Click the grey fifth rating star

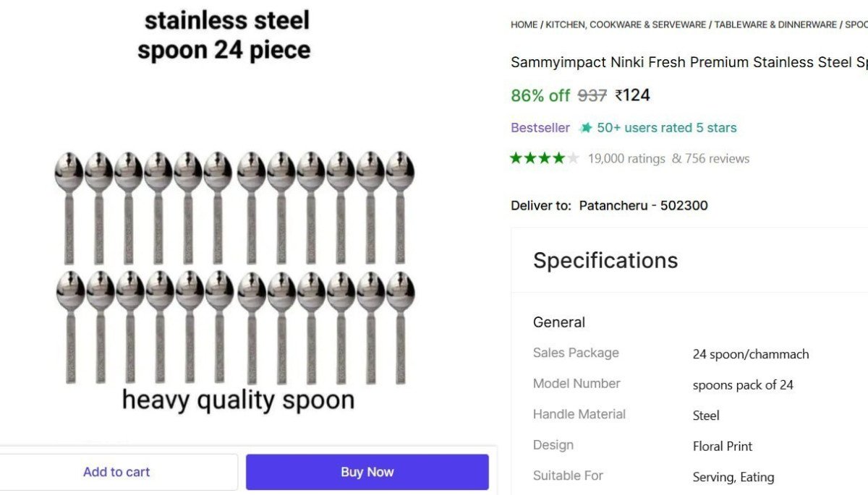point(574,158)
